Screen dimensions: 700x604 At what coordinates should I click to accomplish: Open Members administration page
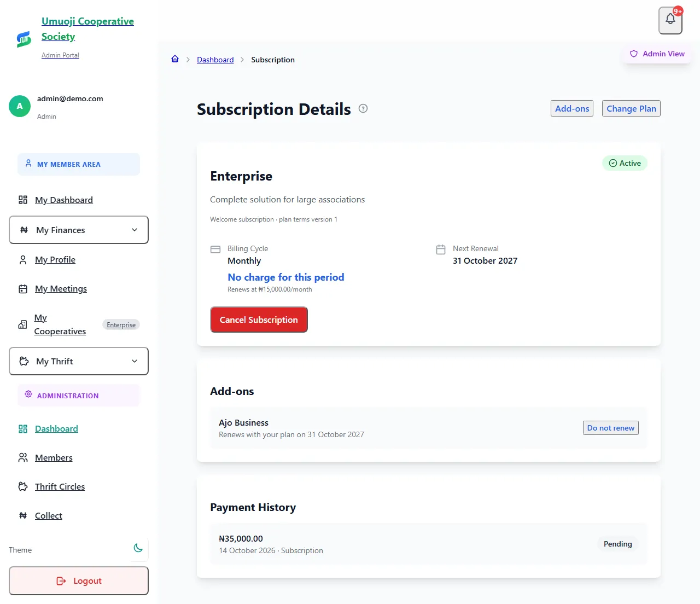[54, 457]
